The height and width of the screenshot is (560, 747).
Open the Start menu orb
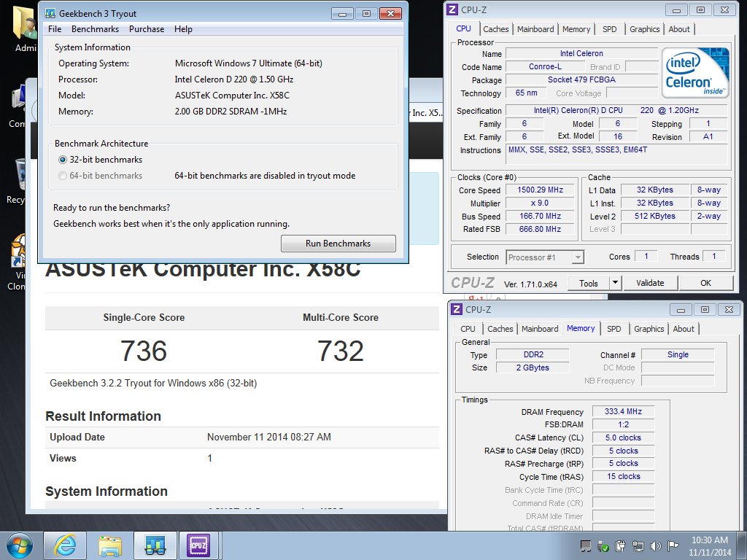[20, 545]
